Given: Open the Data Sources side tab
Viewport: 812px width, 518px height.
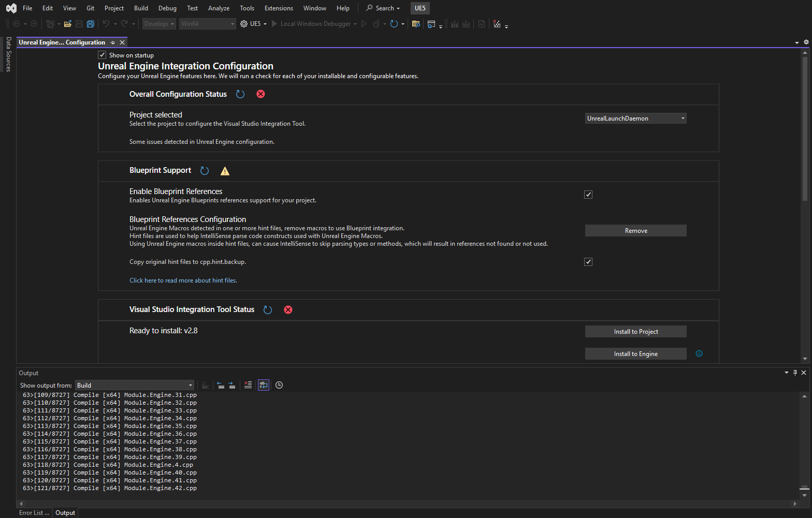Looking at the screenshot, I should [8, 54].
